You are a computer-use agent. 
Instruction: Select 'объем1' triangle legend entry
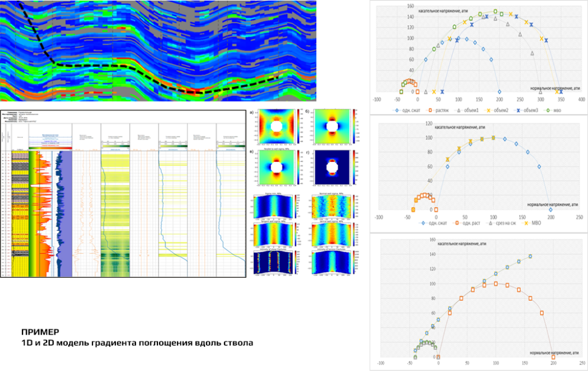458,109
